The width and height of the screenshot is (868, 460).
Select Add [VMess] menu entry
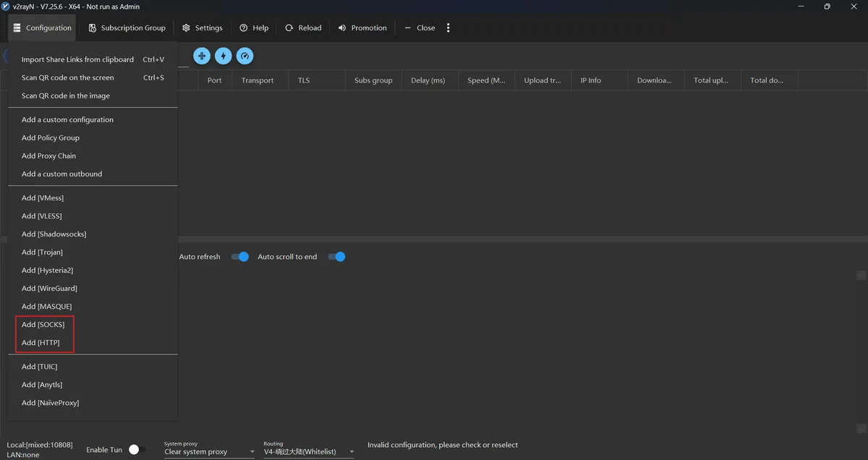pos(93,197)
